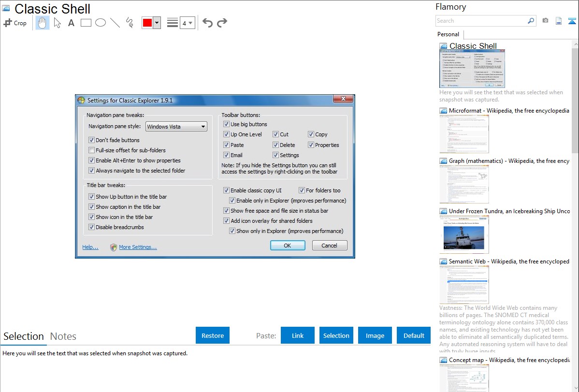The height and width of the screenshot is (392, 579).
Task: Switch to the Personal tab
Action: (449, 34)
